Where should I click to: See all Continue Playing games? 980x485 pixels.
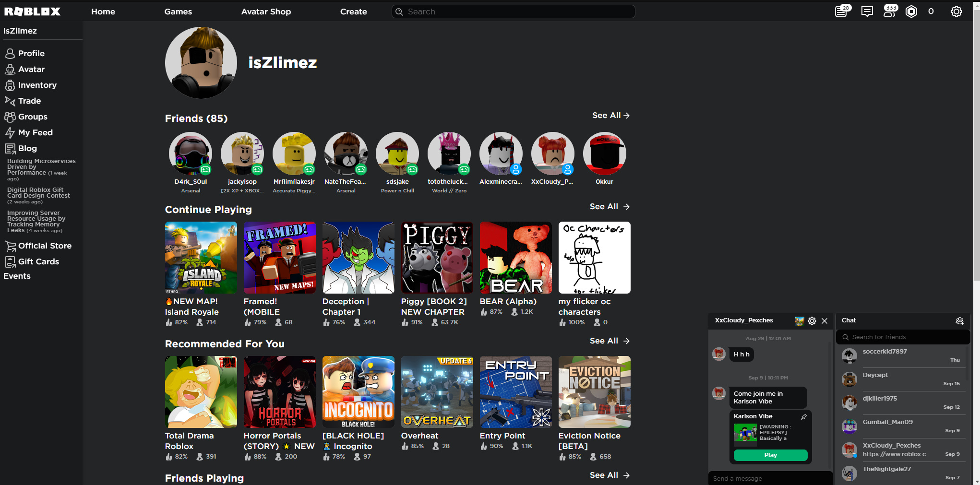(x=610, y=206)
